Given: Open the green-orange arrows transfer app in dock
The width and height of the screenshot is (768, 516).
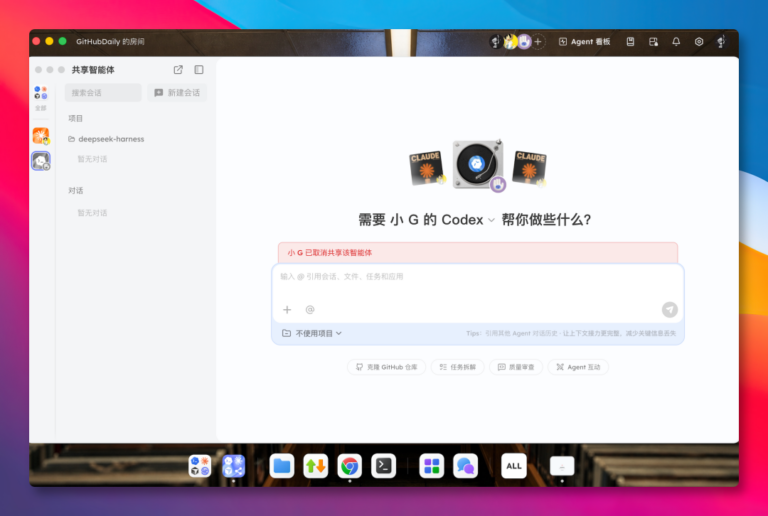Looking at the screenshot, I should (x=315, y=466).
